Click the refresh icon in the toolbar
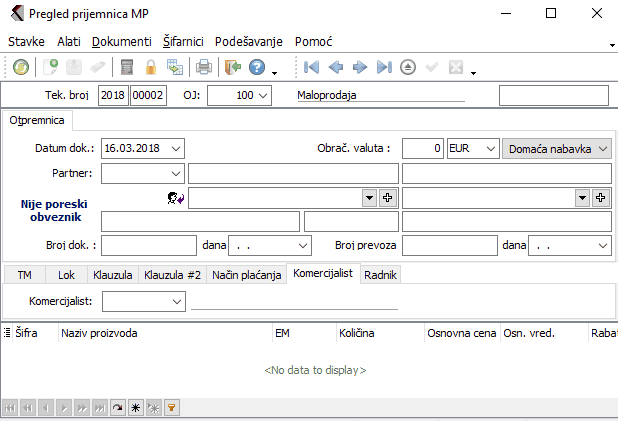 21,68
